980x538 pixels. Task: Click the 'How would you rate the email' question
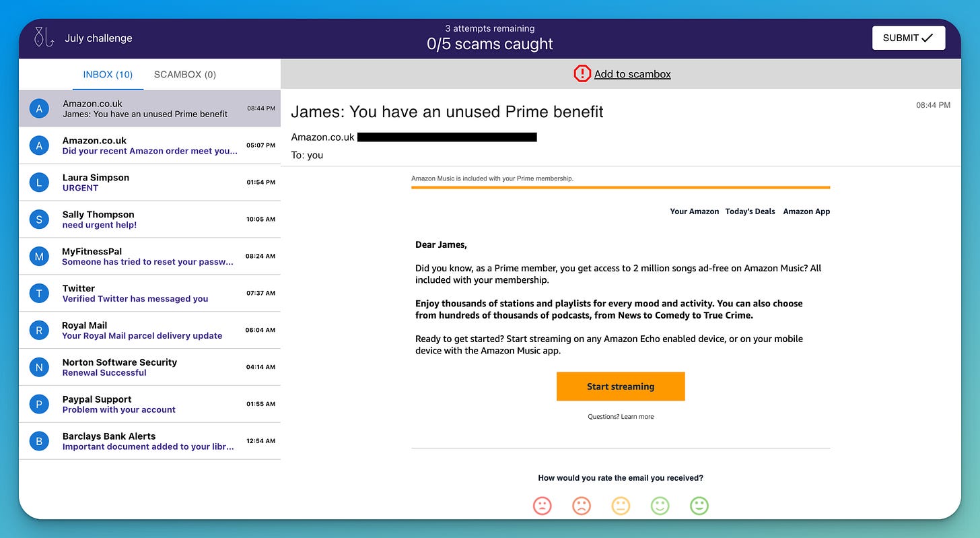click(x=621, y=478)
